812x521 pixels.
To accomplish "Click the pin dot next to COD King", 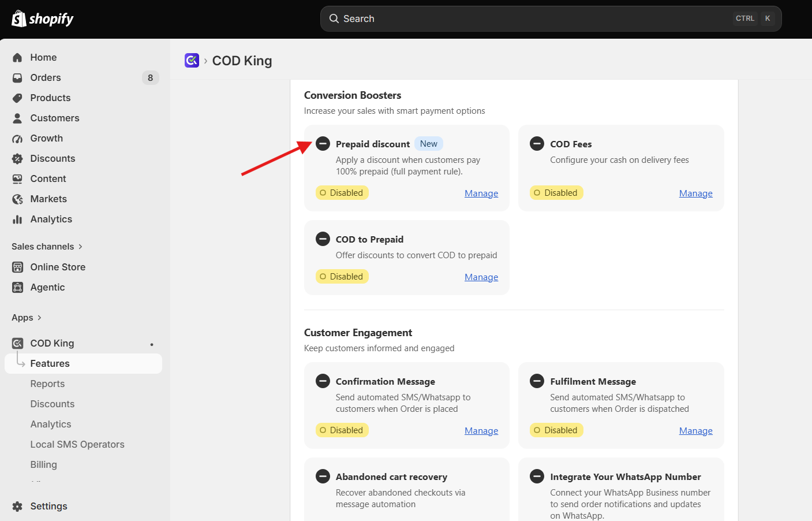I will click(152, 344).
